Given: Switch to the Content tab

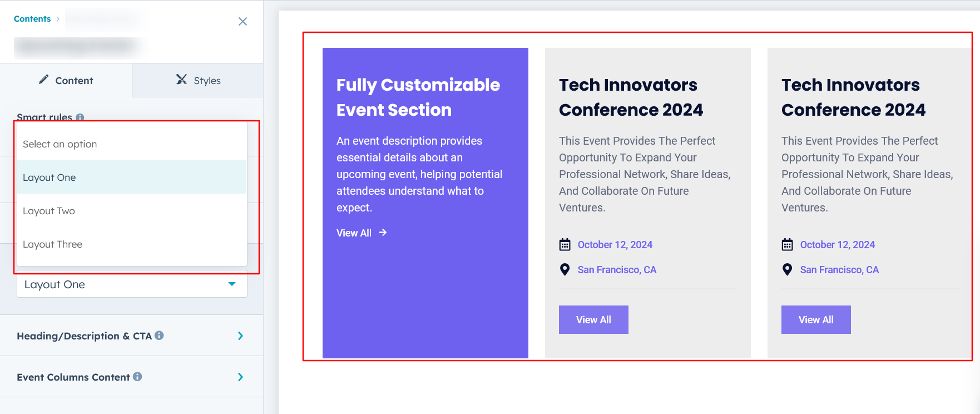Looking at the screenshot, I should tap(66, 81).
